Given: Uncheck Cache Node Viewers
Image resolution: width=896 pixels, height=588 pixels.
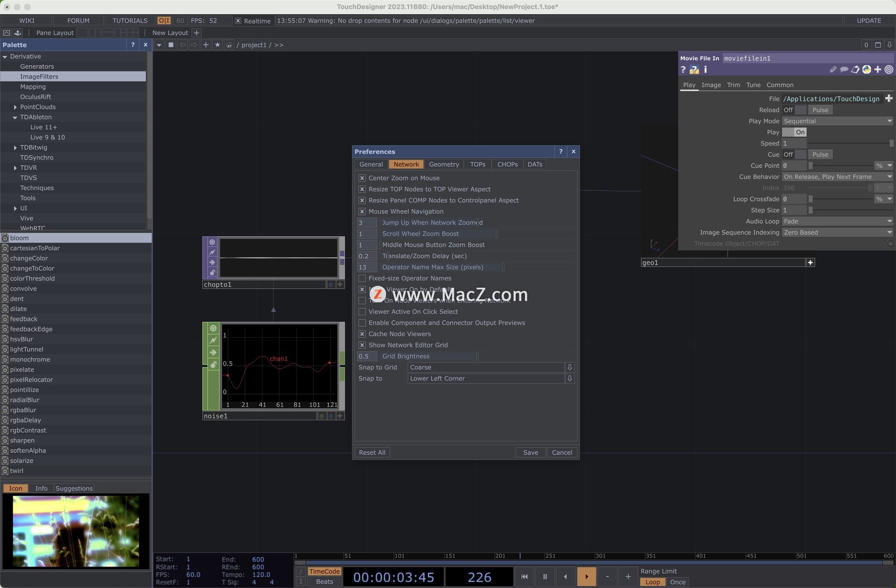Looking at the screenshot, I should (362, 334).
